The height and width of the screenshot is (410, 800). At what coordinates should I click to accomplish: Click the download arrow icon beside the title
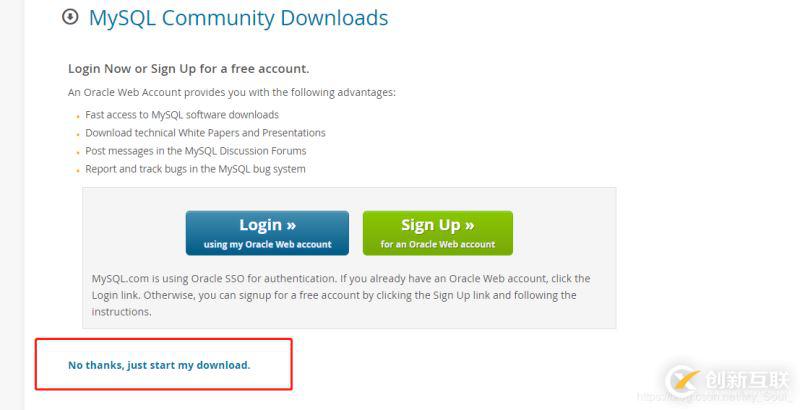tap(70, 17)
